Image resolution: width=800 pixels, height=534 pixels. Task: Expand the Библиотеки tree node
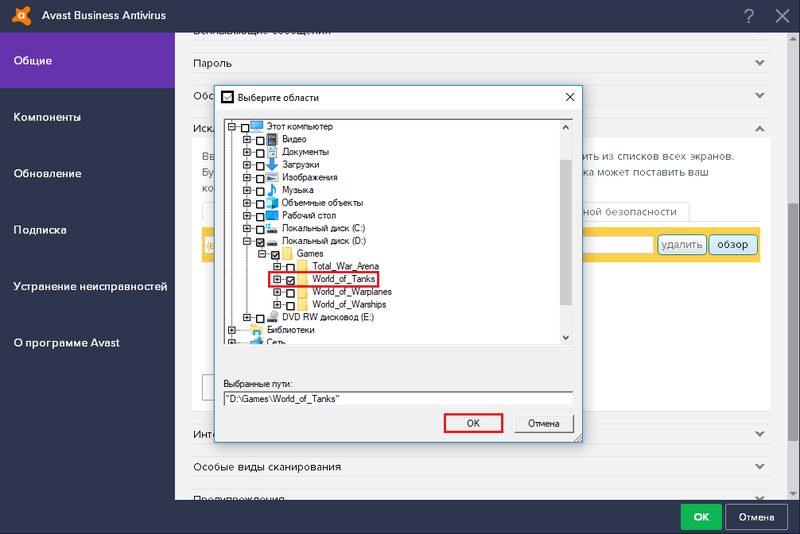coord(232,330)
